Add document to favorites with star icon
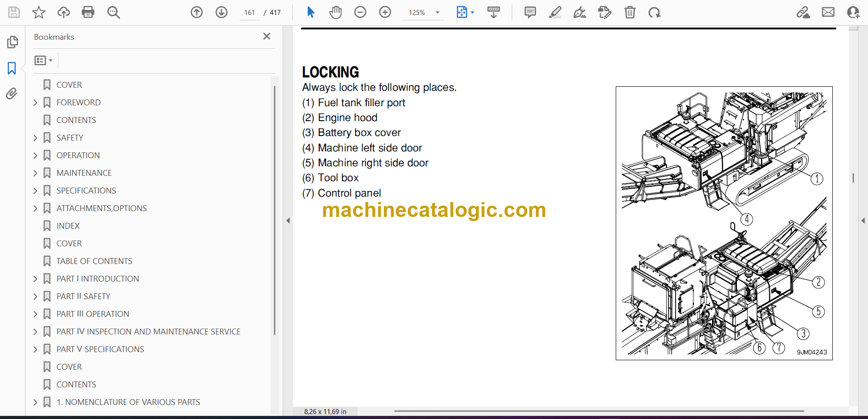The height and width of the screenshot is (419, 868). [x=39, y=12]
